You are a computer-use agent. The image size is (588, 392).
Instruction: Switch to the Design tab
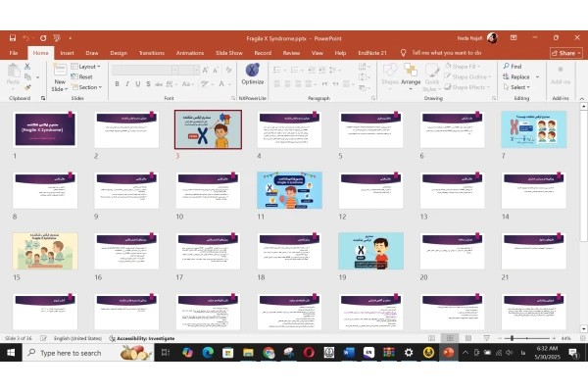pos(119,53)
